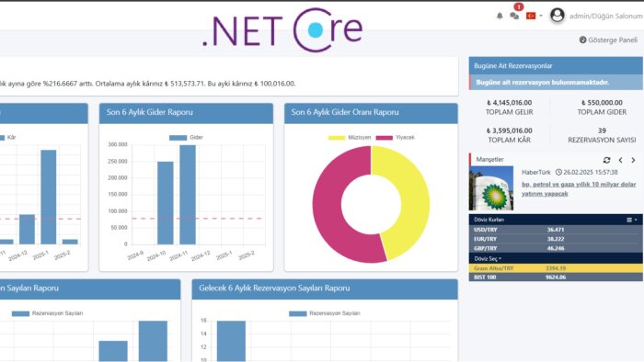The width and height of the screenshot is (644, 362).
Task: Click the Son 6 Aylık Gider Raporu header
Action: click(x=186, y=113)
